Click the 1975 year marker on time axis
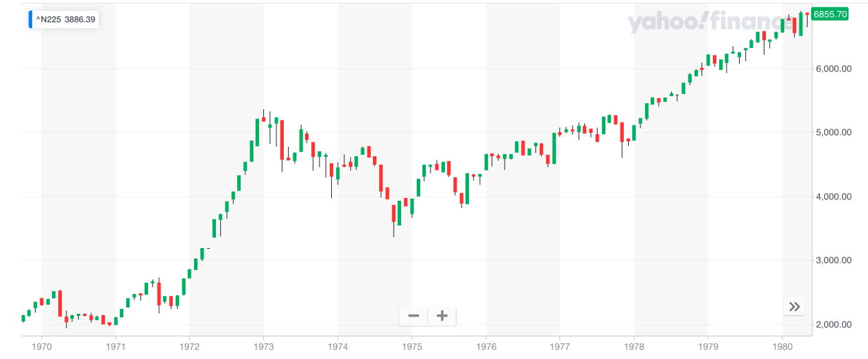Viewport: 868px width, 359px height. pos(412,348)
